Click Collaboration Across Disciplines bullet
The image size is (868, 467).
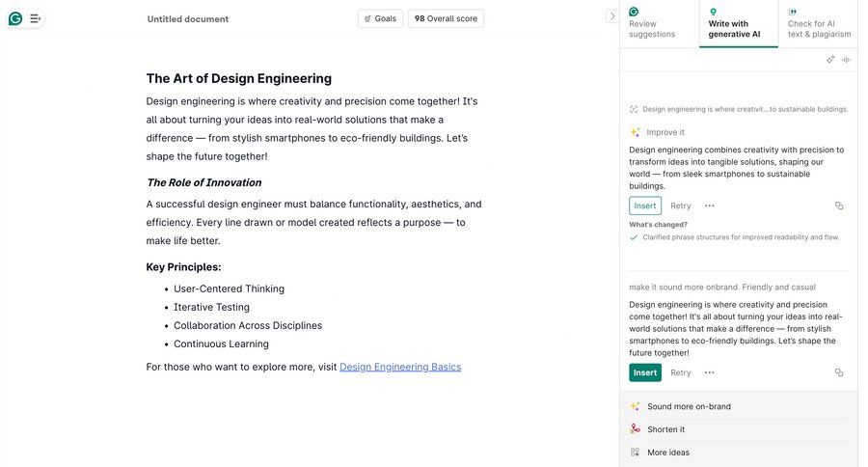[248, 325]
